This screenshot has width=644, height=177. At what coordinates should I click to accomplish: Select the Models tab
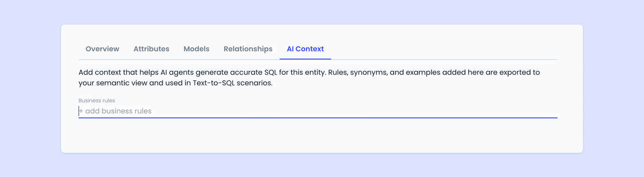[x=196, y=49]
